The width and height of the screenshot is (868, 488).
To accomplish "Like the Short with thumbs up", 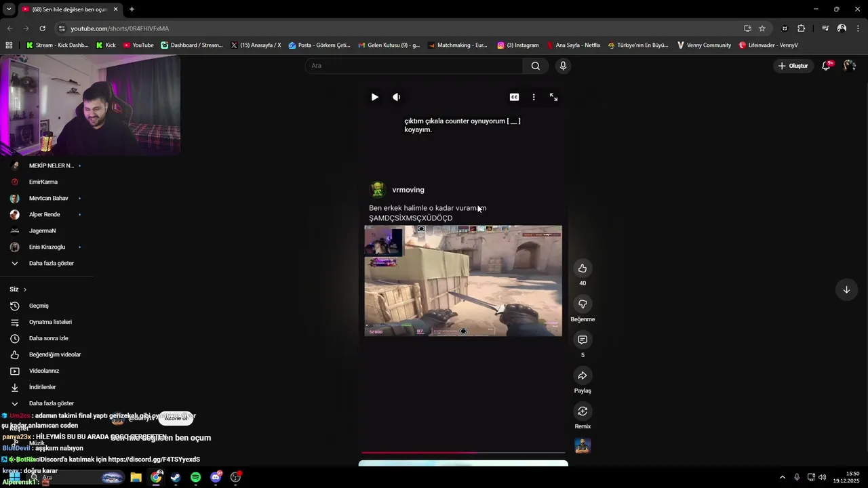I will (x=583, y=268).
